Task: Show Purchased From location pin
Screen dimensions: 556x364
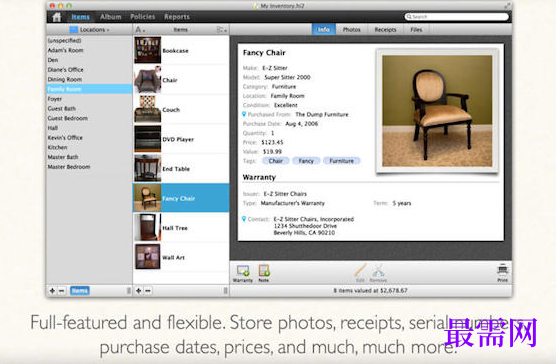Action: (244, 114)
